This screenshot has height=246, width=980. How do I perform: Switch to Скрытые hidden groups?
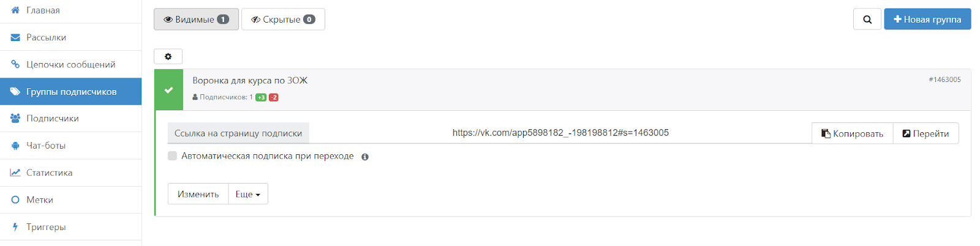pyautogui.click(x=283, y=20)
